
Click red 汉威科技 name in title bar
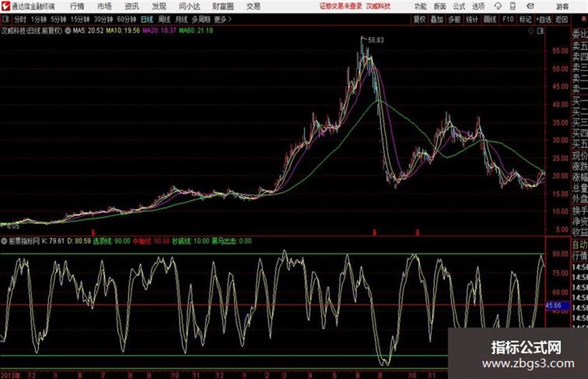378,6
